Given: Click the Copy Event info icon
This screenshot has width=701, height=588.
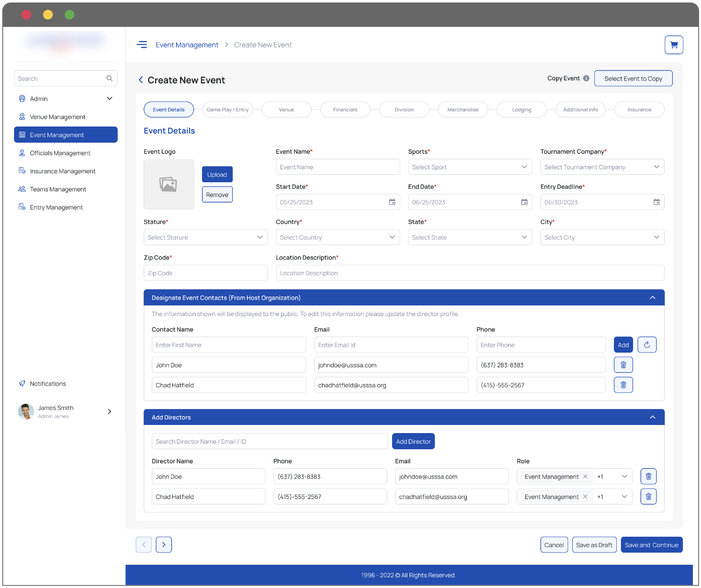Looking at the screenshot, I should (x=586, y=78).
